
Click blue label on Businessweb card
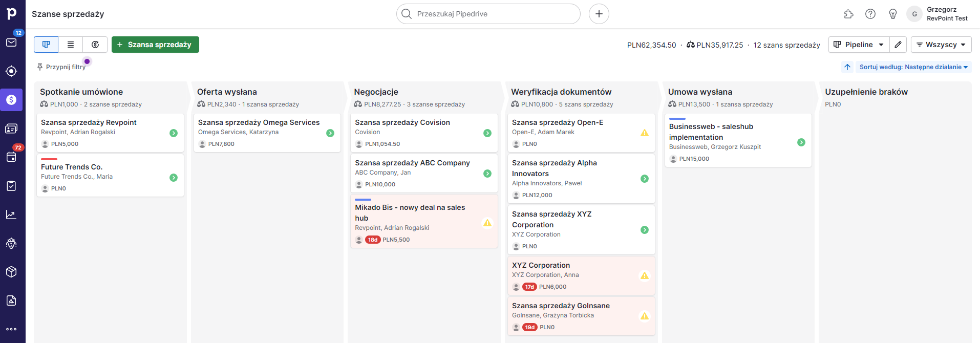pos(677,119)
